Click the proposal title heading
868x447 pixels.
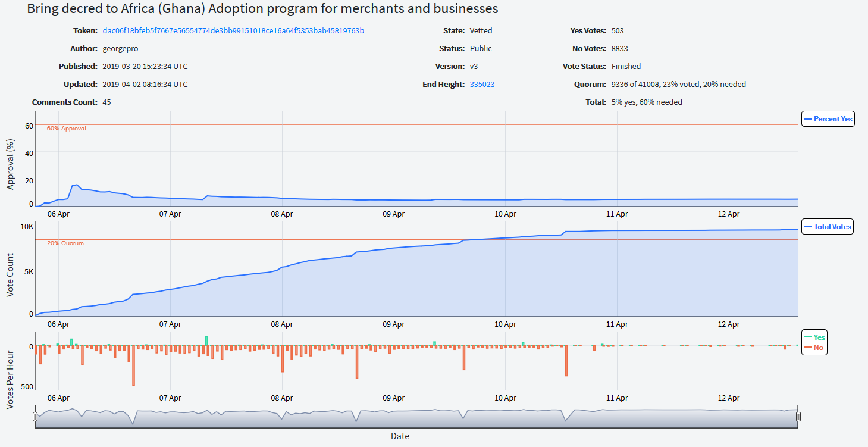[263, 9]
